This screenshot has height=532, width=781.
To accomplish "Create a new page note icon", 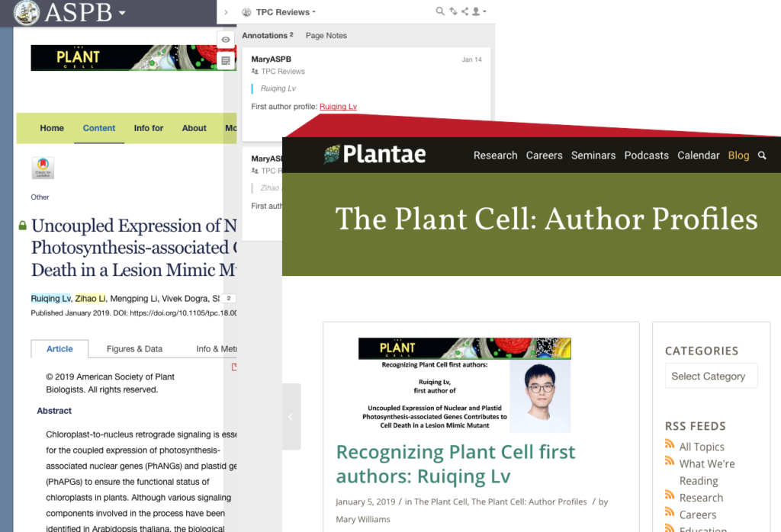I will point(226,61).
